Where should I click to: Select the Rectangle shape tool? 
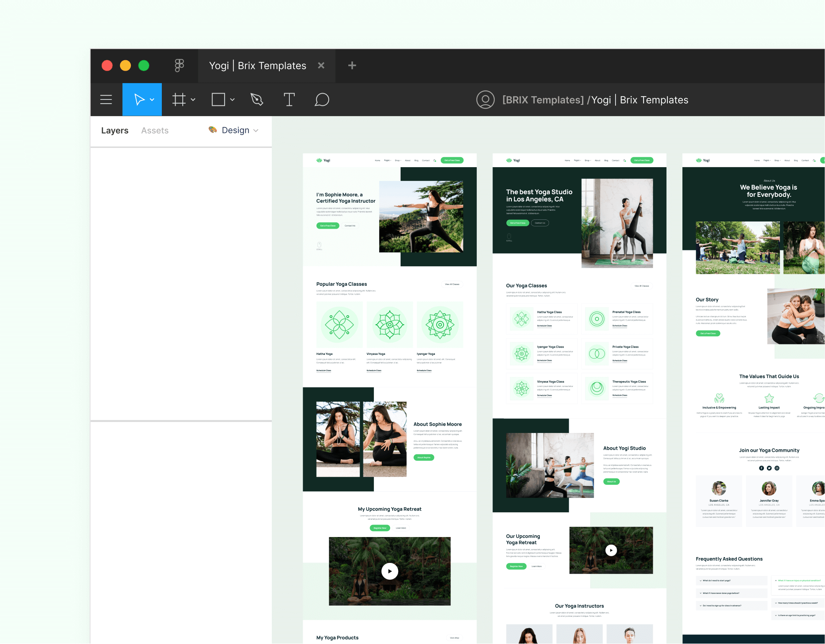[x=218, y=99]
